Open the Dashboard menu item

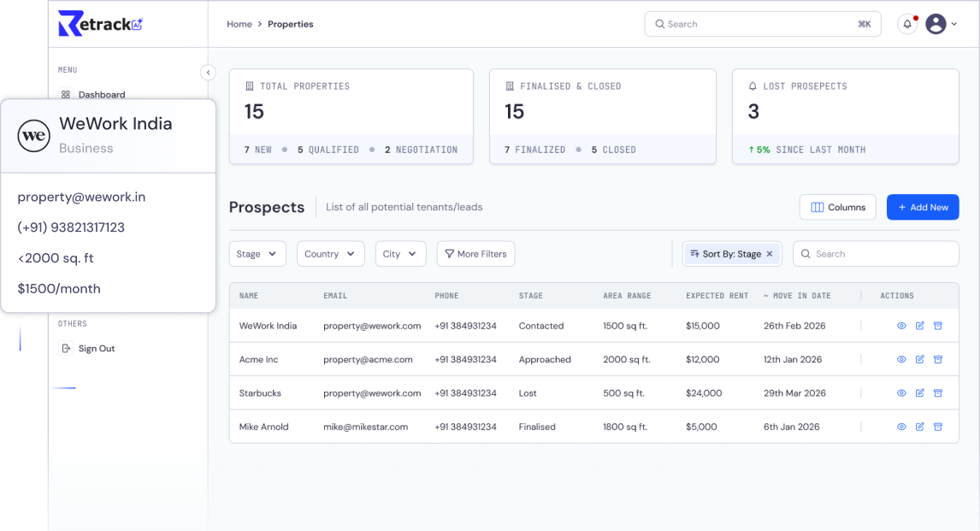(101, 95)
